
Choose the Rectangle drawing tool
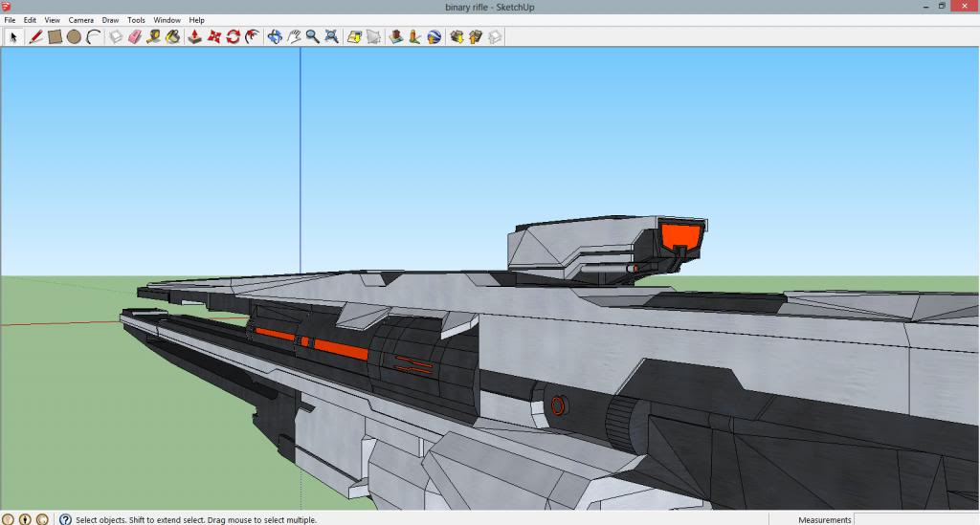coord(55,37)
